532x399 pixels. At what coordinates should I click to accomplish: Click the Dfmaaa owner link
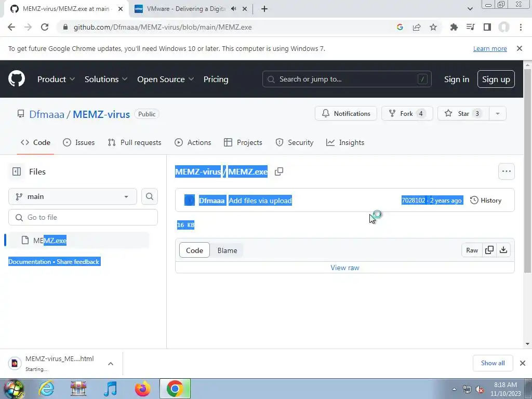click(x=47, y=114)
